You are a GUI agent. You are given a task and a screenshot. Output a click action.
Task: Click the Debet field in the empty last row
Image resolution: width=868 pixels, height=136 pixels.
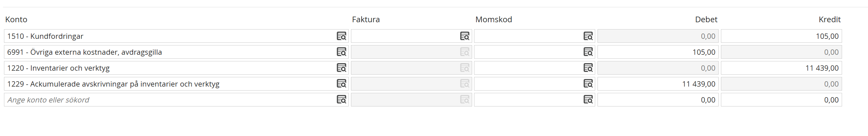coord(658,100)
